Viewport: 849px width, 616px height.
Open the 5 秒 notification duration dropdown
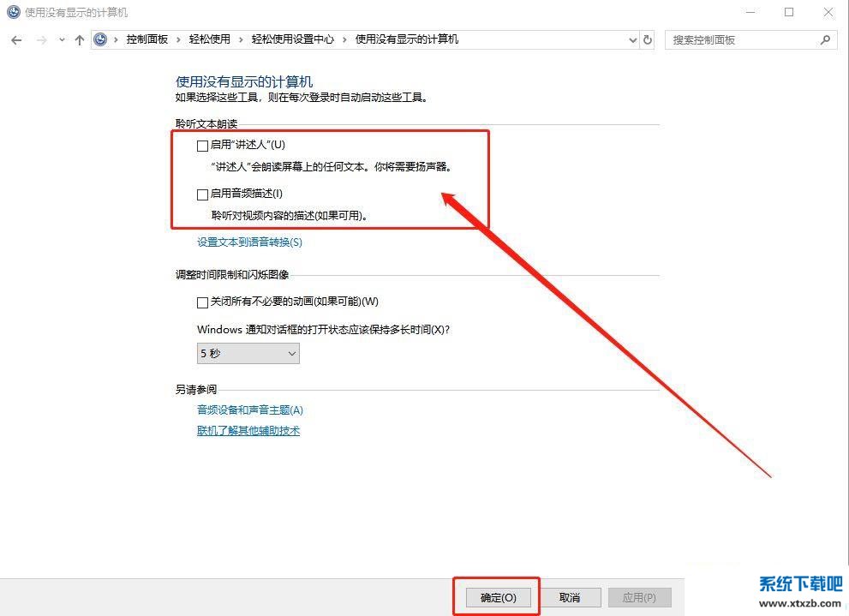(x=248, y=353)
